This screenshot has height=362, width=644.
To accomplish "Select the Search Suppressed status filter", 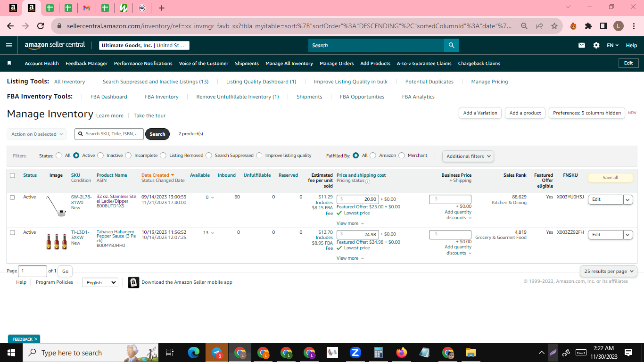I will tap(209, 155).
